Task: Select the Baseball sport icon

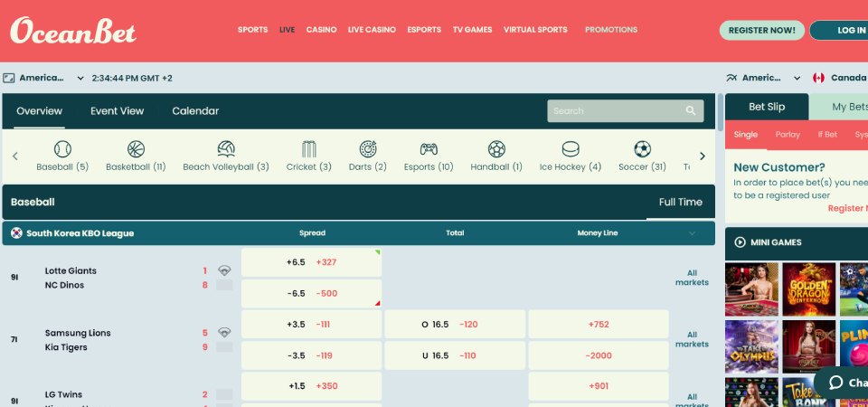Action: 62,149
